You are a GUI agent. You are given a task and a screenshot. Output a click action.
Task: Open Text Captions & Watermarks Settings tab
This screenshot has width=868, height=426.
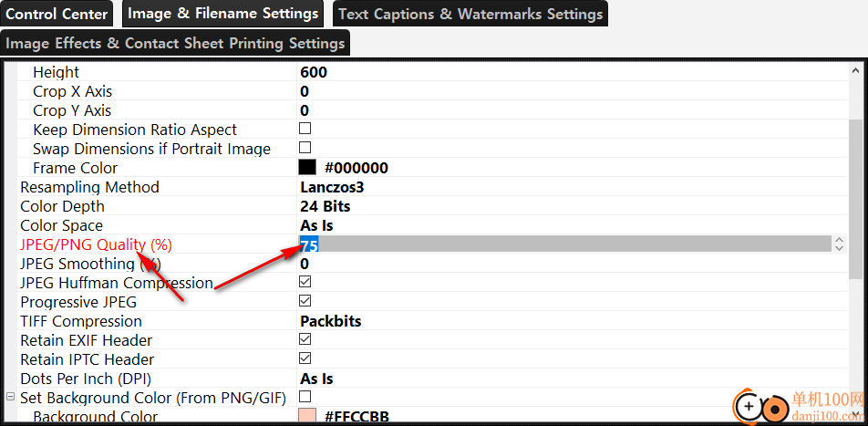pos(470,14)
